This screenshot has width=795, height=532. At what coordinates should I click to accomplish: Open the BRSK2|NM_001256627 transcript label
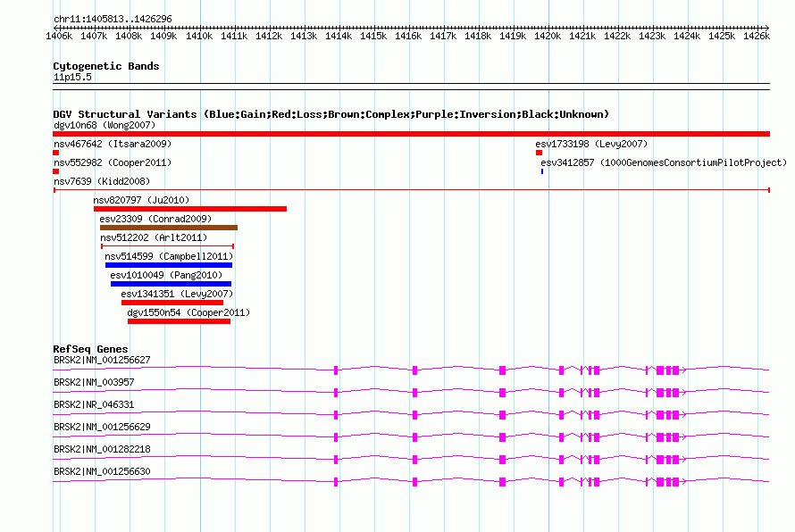click(102, 361)
